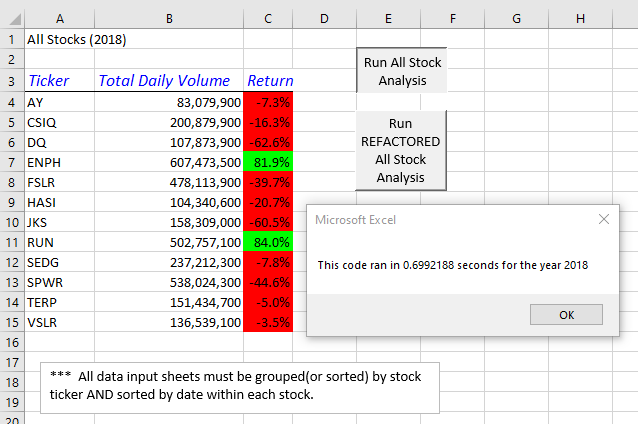The height and width of the screenshot is (424, 638).
Task: Select the VSLR ticker cell
Action: coord(59,322)
